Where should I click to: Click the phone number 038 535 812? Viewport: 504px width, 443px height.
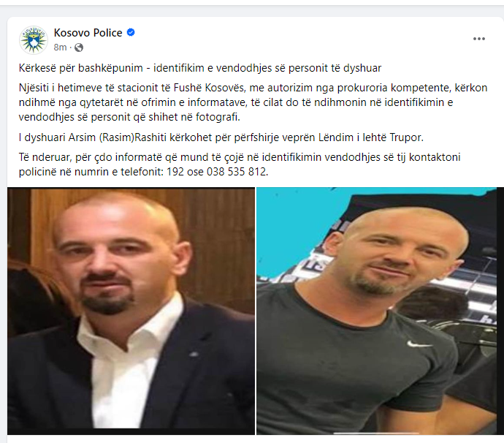237,172
